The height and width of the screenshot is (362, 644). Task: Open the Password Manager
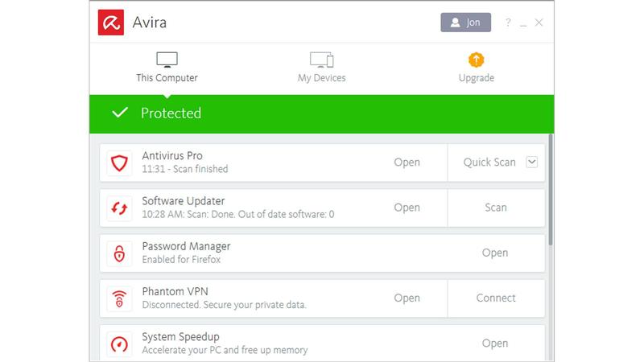coord(495,253)
